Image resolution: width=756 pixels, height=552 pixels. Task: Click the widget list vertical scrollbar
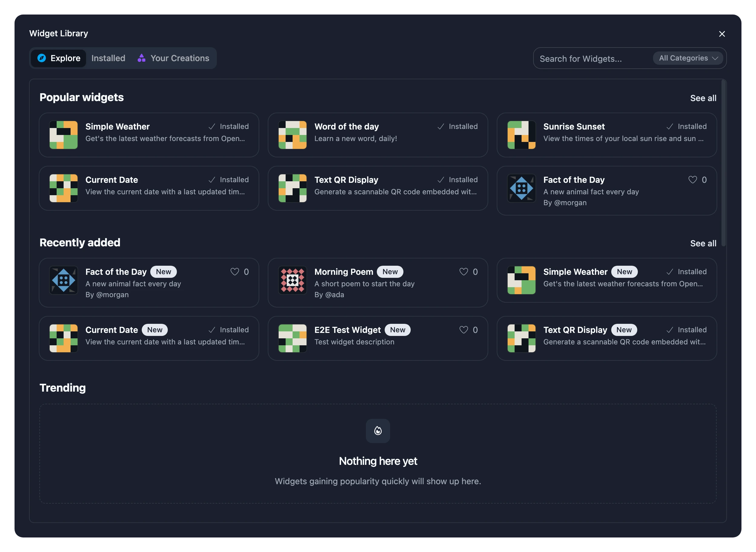pos(723,163)
